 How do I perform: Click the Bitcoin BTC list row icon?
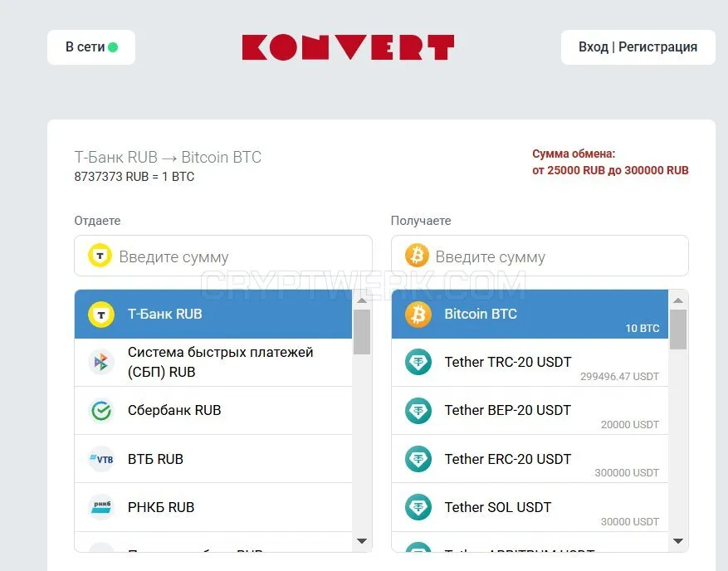[418, 315]
